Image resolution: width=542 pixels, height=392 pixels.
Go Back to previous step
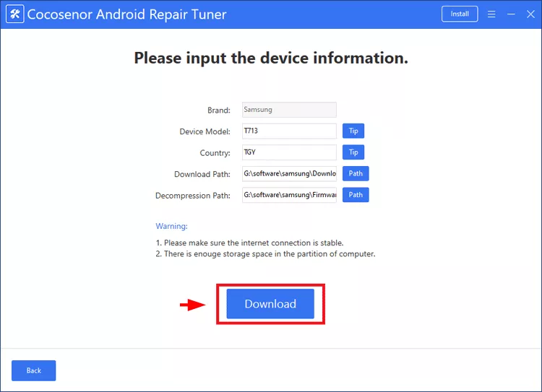click(x=33, y=370)
